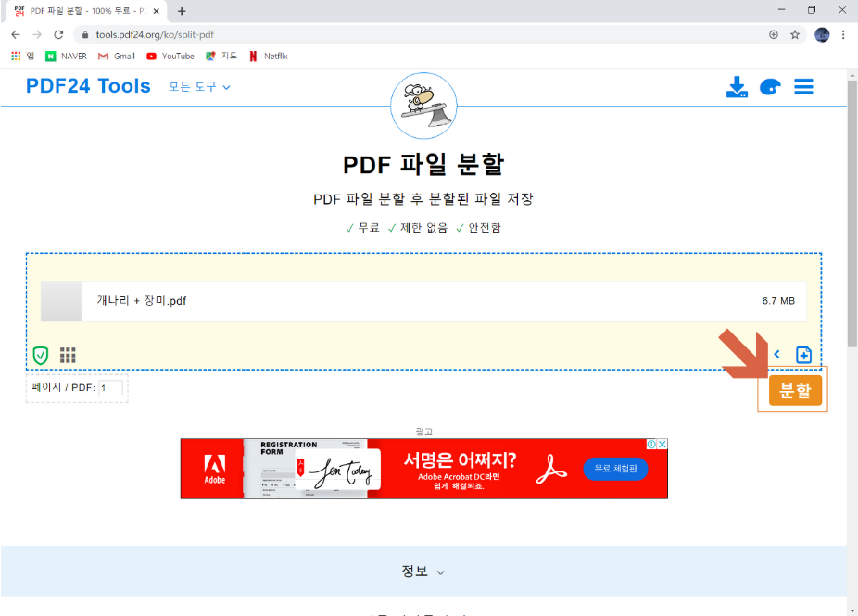Click the PDF24 Tools logo link
Screen dimensions: 858x616
[x=88, y=86]
